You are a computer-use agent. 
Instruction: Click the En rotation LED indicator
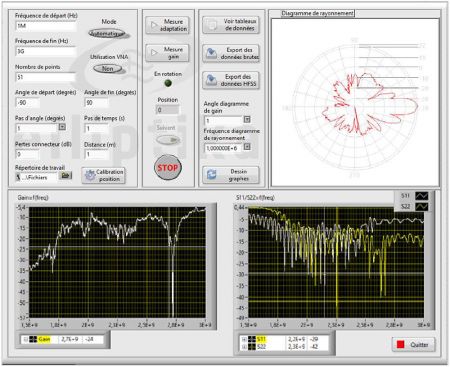(168, 83)
